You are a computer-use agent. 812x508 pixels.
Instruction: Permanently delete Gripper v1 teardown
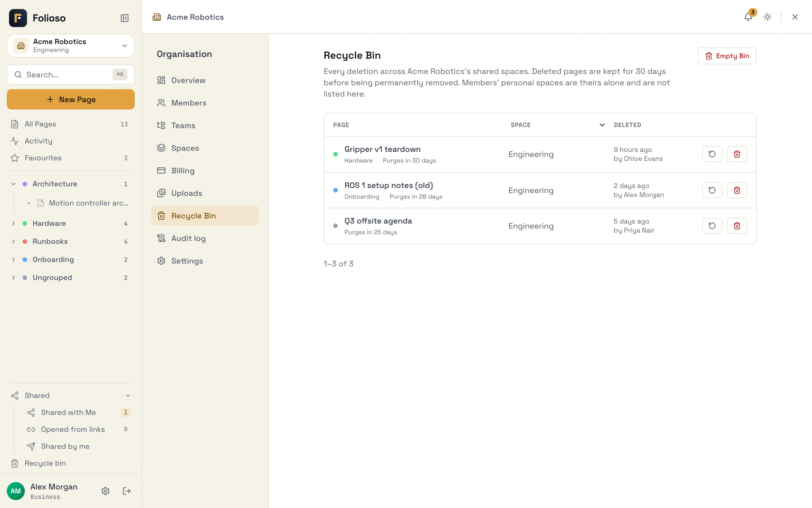point(737,154)
